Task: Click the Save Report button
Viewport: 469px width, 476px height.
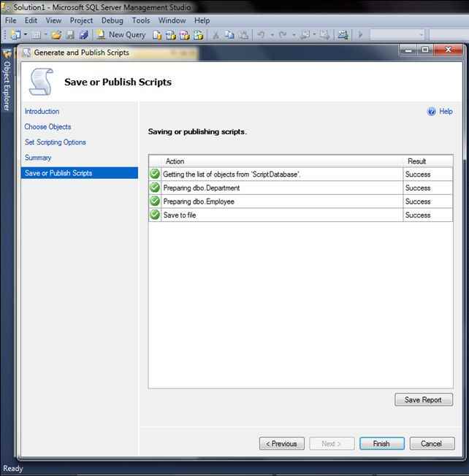Action: coord(424,400)
